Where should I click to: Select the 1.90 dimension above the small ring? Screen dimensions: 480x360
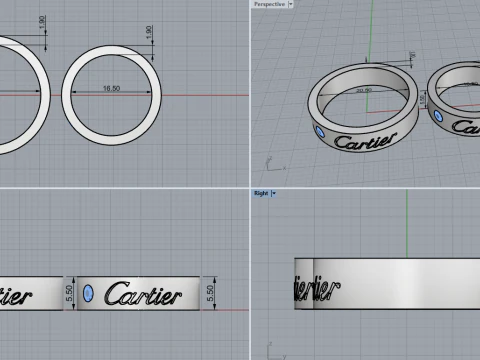click(149, 32)
